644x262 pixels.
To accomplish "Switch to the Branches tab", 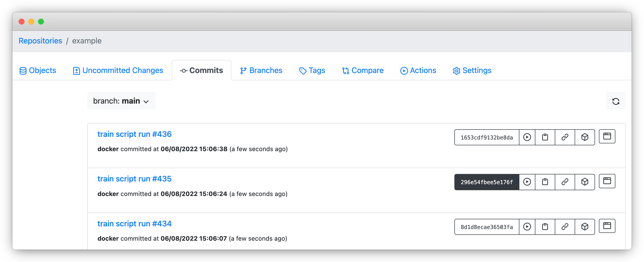I will (261, 71).
